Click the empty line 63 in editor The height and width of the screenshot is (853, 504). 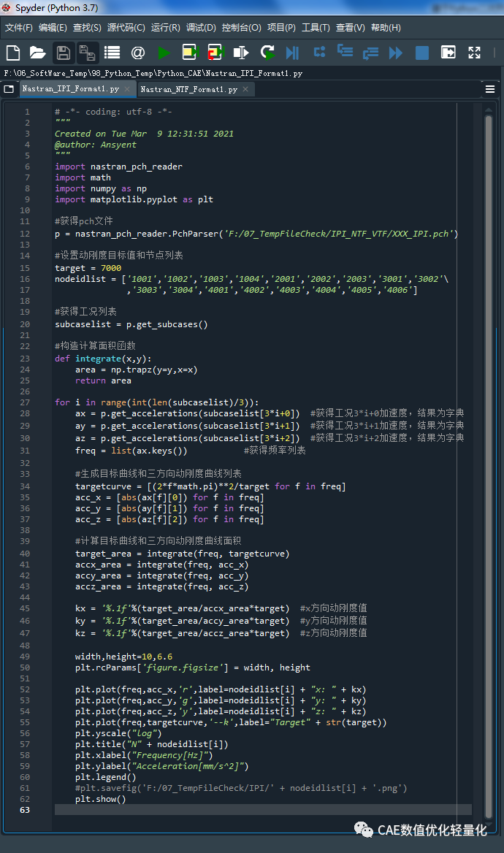point(263,810)
